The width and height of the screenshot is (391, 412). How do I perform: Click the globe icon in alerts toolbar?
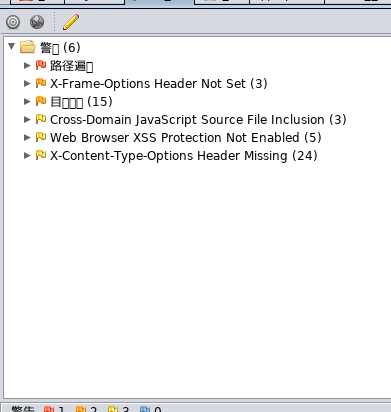37,22
